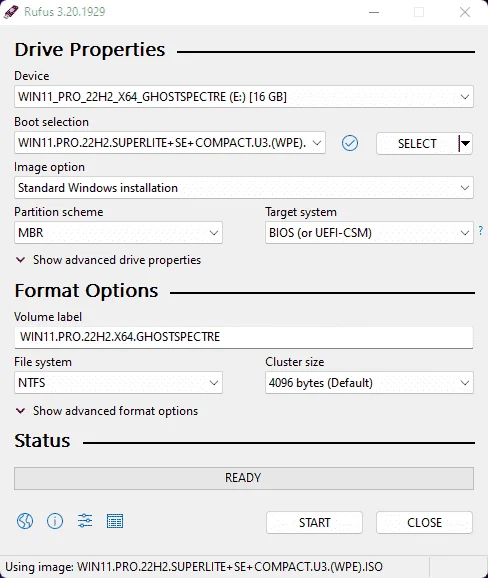Open the Partition scheme MBR dropdown
Screen dimensions: 488x578
click(118, 233)
